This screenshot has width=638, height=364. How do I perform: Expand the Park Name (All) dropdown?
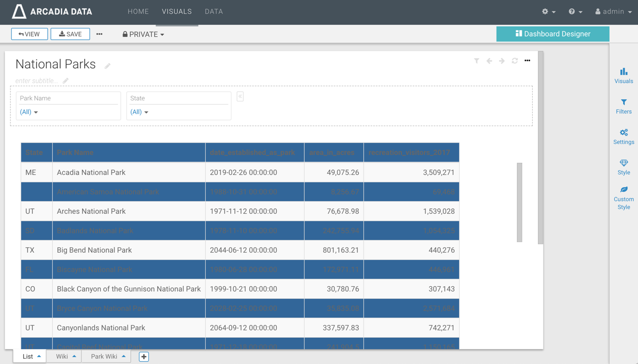click(29, 112)
